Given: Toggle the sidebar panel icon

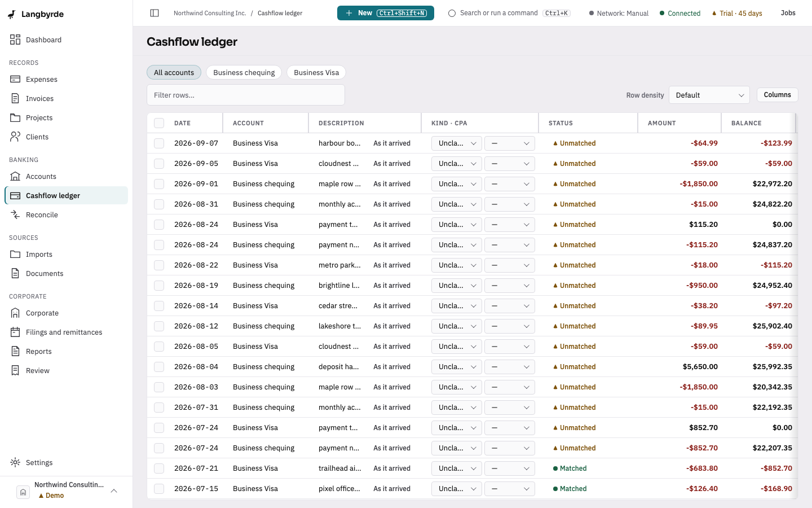Looking at the screenshot, I should tap(155, 13).
